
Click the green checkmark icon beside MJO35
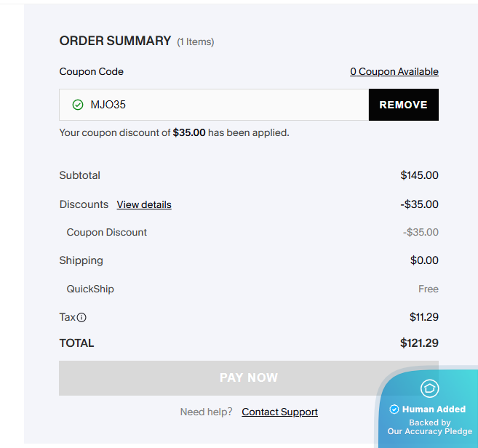point(78,105)
